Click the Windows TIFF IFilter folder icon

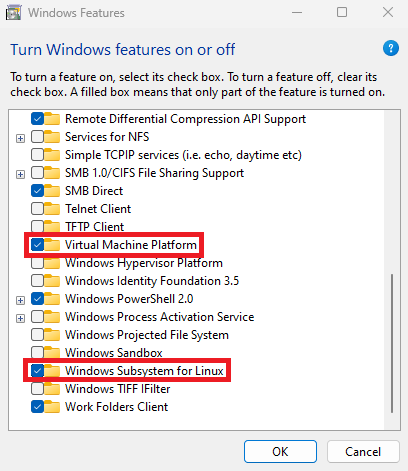(x=52, y=389)
